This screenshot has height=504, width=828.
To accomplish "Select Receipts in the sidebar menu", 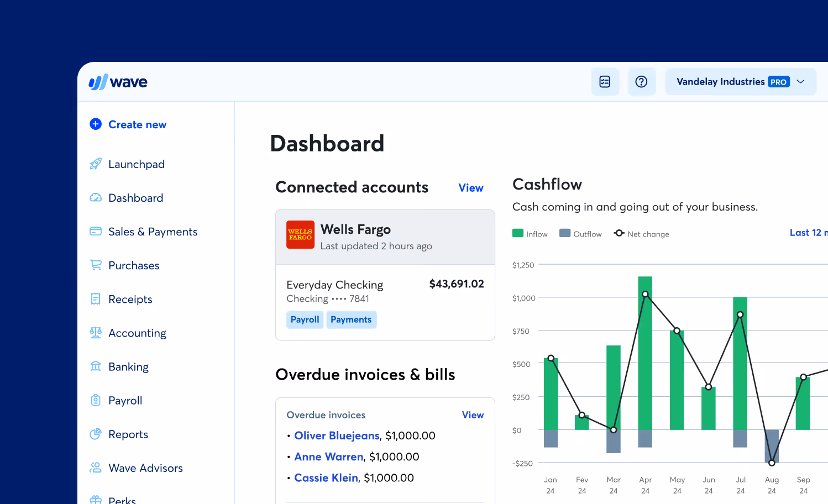I will [120, 299].
